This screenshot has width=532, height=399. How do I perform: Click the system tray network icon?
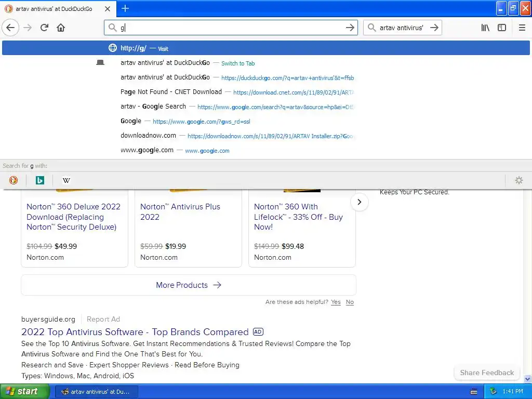point(493,392)
